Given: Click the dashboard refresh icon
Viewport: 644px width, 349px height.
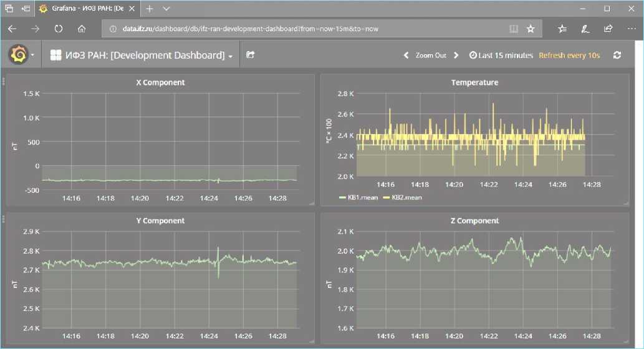Looking at the screenshot, I should [617, 55].
